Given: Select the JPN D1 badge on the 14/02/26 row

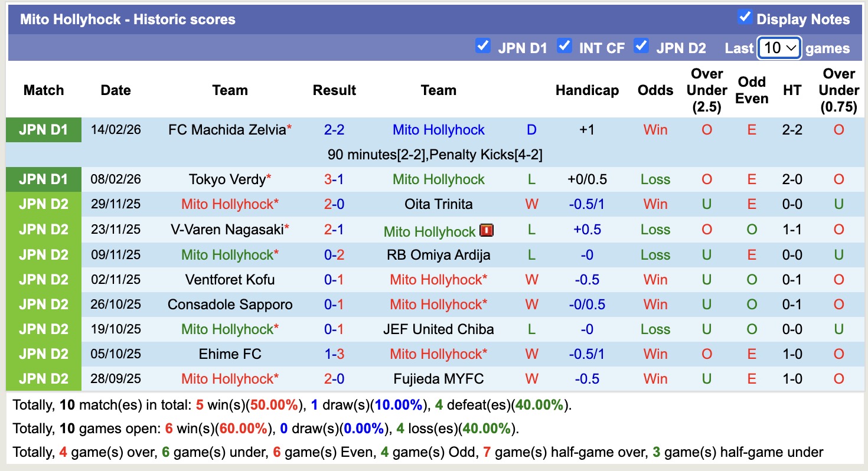Looking at the screenshot, I should coord(43,130).
